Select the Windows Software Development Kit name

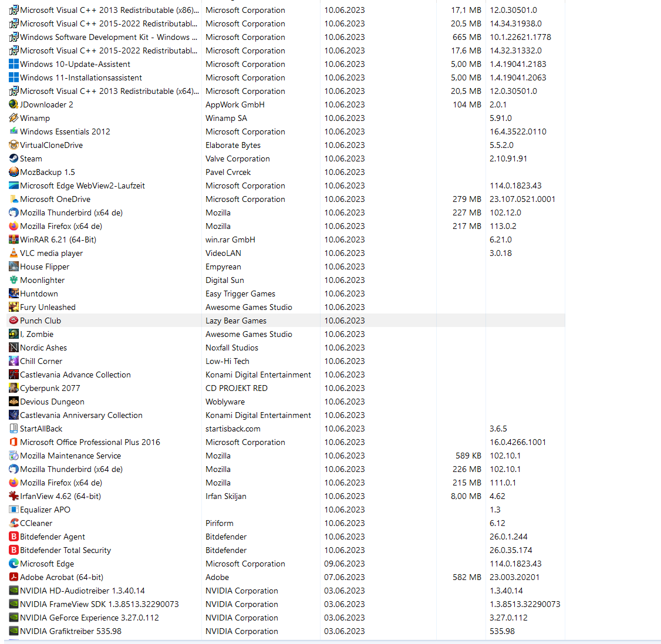click(x=109, y=37)
